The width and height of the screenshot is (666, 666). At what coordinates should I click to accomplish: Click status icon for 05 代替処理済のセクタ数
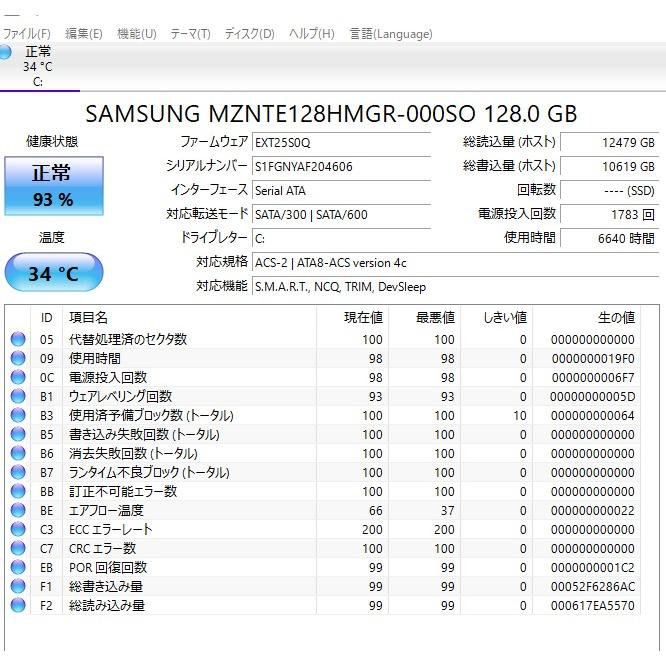tap(18, 339)
